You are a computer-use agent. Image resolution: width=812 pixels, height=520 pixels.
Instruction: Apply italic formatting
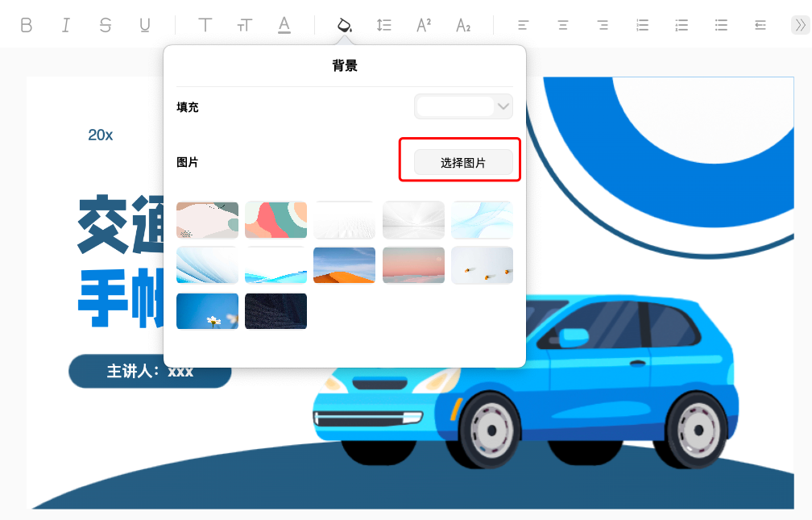point(65,24)
